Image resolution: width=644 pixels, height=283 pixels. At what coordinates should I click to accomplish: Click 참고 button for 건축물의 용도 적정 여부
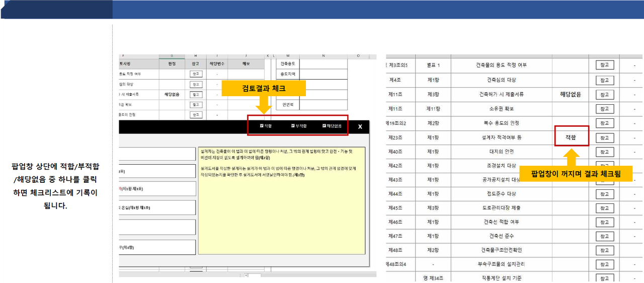[x=604, y=65]
